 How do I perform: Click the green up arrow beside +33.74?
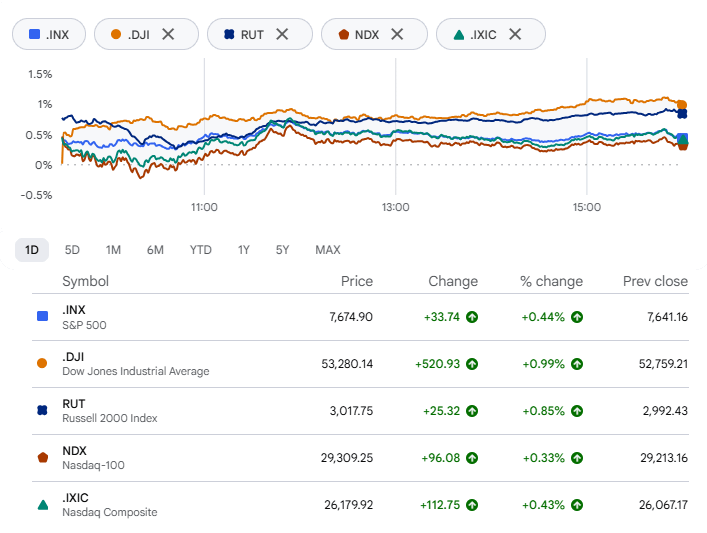[472, 317]
